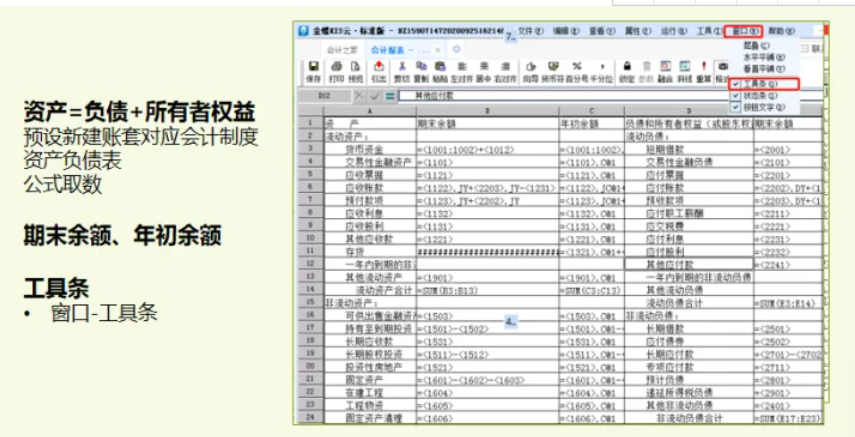Open the 向导 formula wizard icon
The height and width of the screenshot is (437, 855).
531,67
